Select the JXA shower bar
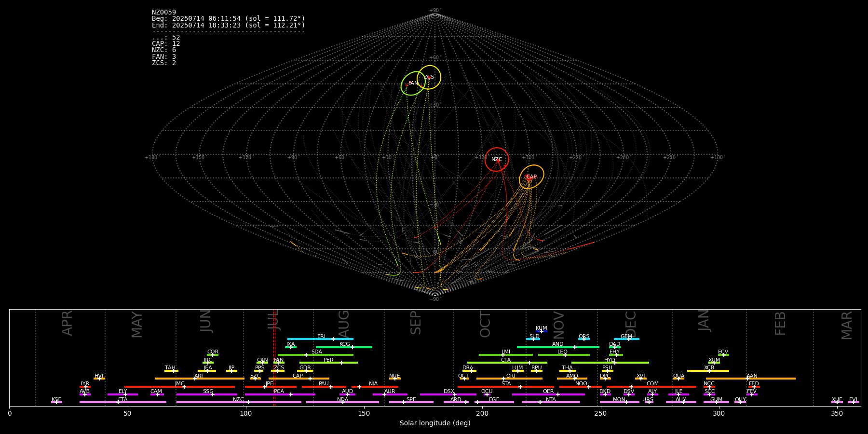The height and width of the screenshot is (434, 868). coord(291,347)
